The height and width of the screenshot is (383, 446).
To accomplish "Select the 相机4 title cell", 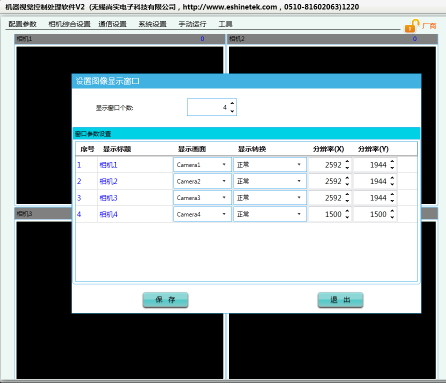I will (135, 214).
